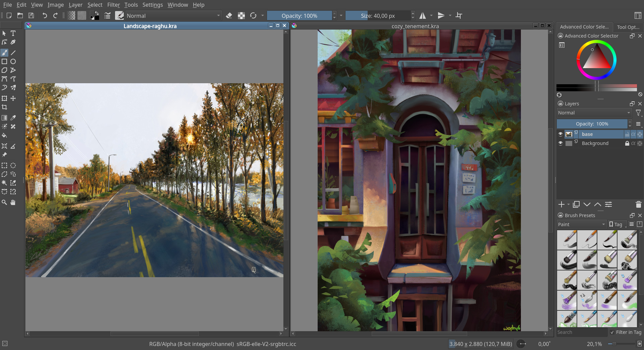Expand the new layer type dropdown arrow
This screenshot has height=350, width=644.
click(x=568, y=204)
